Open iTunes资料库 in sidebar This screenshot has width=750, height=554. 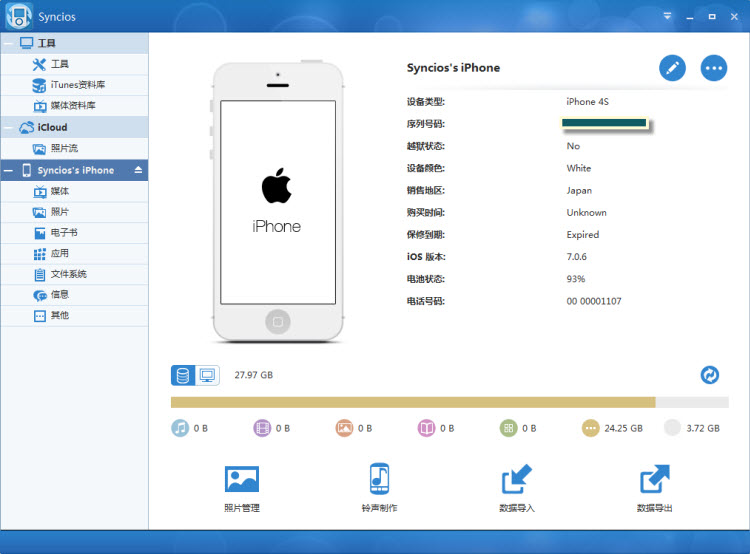pos(74,85)
